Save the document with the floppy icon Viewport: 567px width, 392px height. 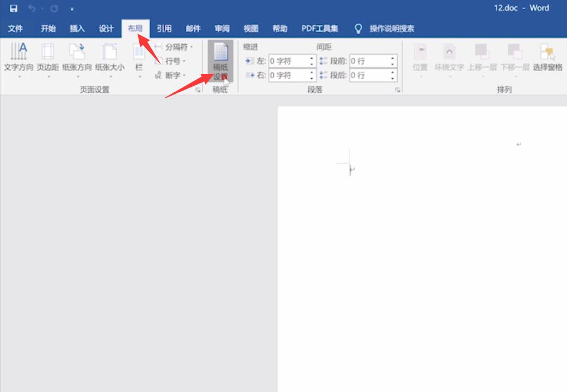(14, 8)
